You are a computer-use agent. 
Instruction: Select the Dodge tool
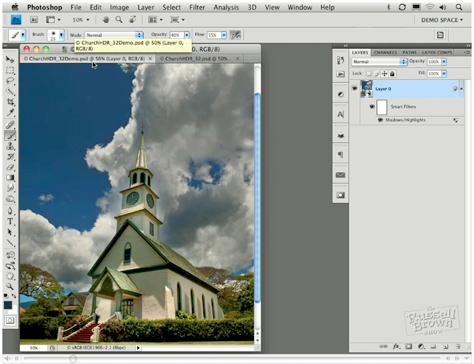click(10, 199)
